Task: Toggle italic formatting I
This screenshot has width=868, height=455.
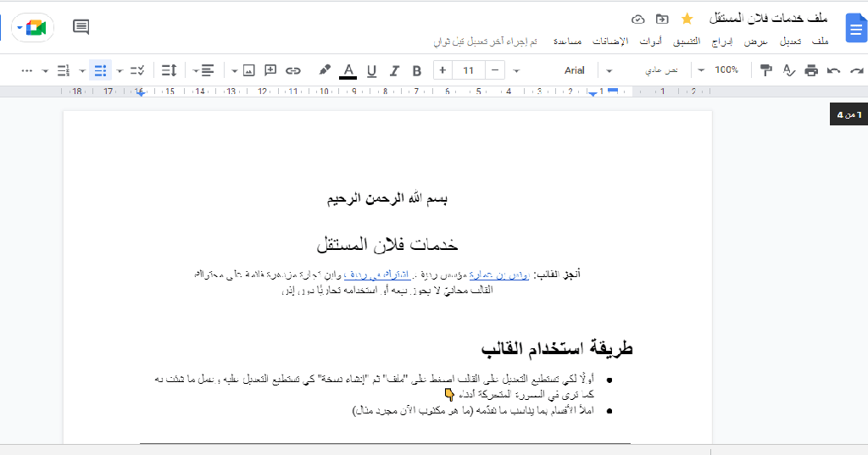Action: pyautogui.click(x=394, y=71)
